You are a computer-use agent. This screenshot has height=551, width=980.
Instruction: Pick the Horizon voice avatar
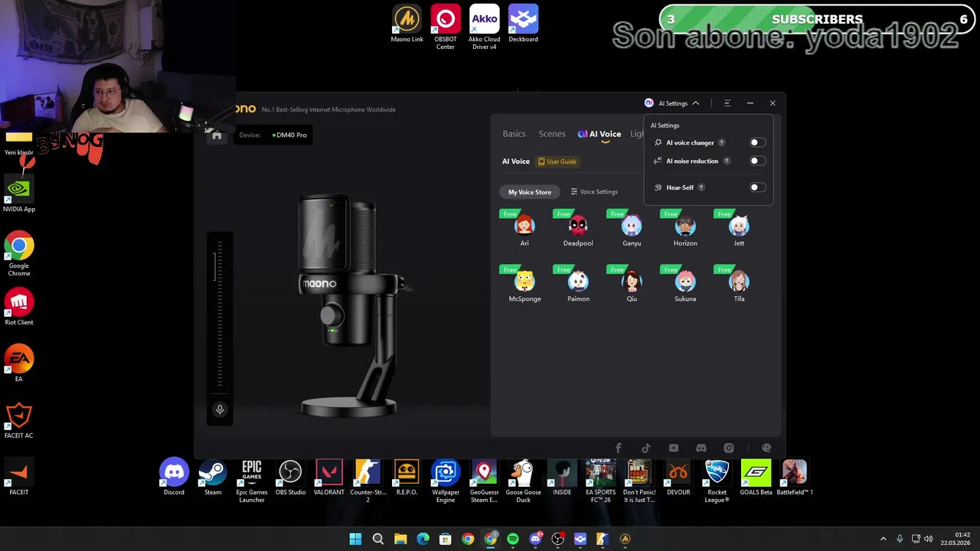pyautogui.click(x=685, y=226)
